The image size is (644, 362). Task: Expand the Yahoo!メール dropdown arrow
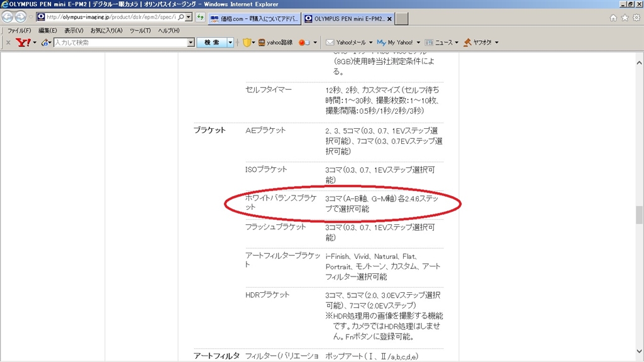pos(370,42)
